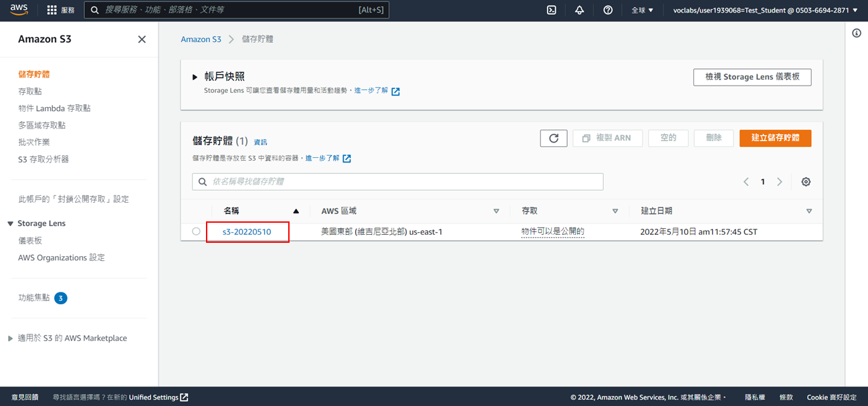Expand the 帳戶快照 account snapshot section
Image resolution: width=868 pixels, height=406 pixels.
tap(195, 78)
